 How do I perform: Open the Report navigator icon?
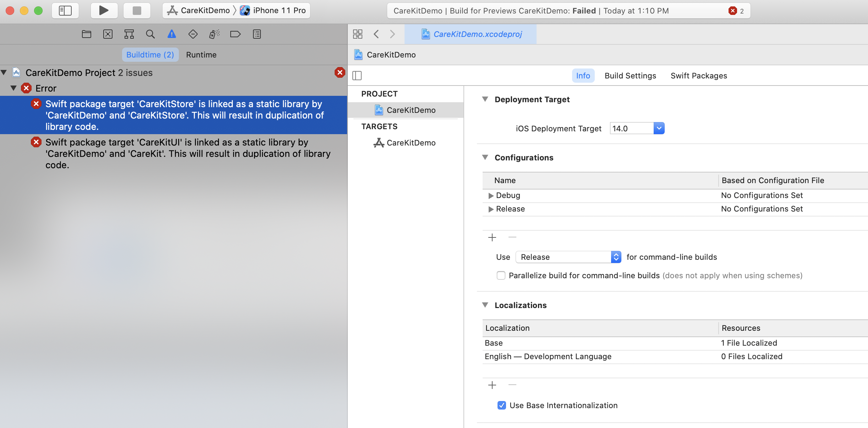pos(257,34)
